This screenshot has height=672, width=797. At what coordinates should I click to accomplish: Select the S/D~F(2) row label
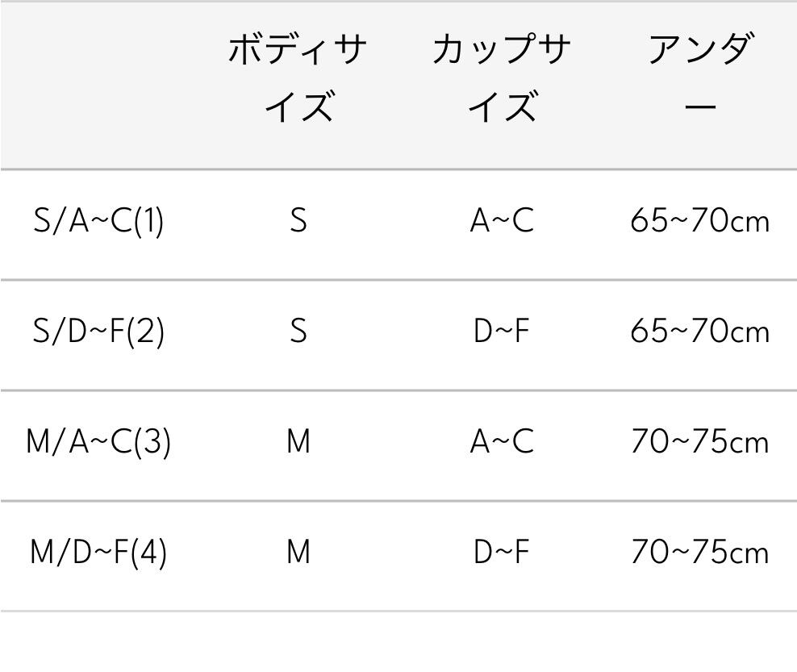99,332
